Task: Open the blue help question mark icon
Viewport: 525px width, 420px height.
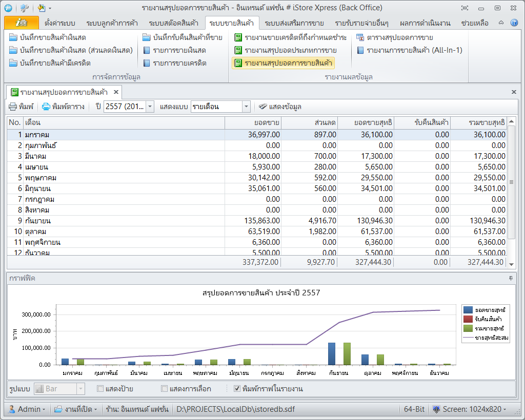Action: tap(514, 23)
